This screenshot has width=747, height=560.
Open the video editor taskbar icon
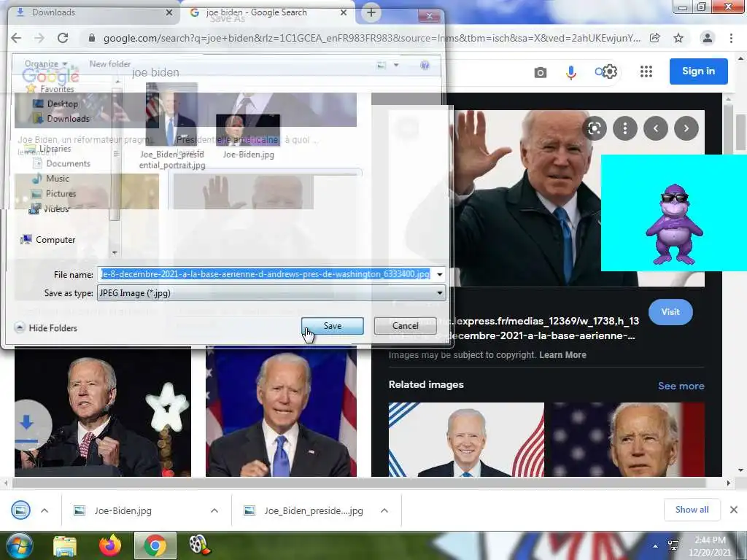(200, 545)
